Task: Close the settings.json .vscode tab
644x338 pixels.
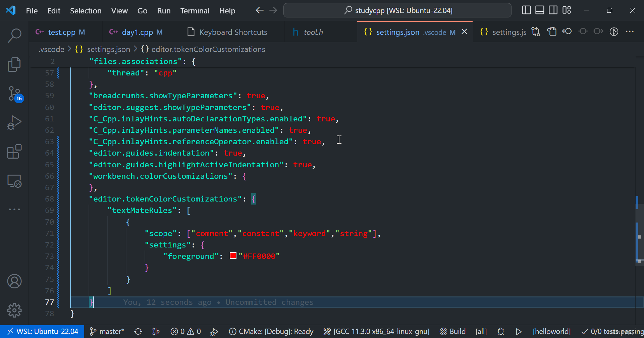Action: tap(465, 32)
